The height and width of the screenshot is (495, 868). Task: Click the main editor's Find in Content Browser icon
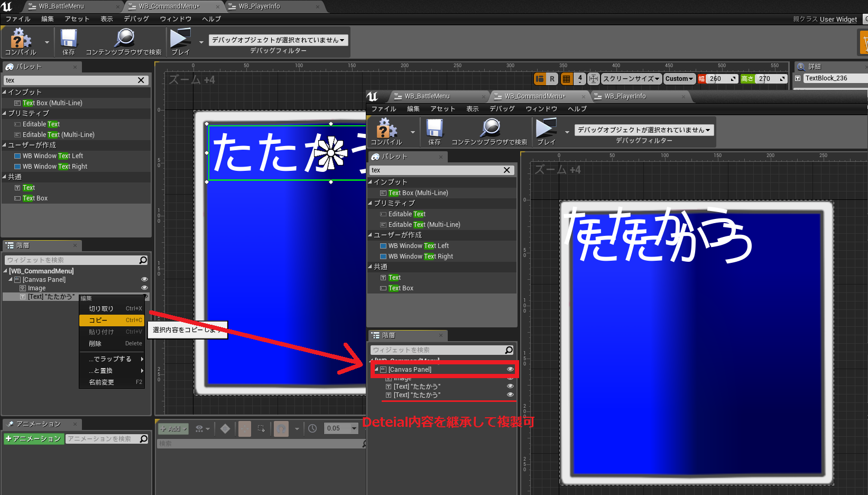(124, 39)
